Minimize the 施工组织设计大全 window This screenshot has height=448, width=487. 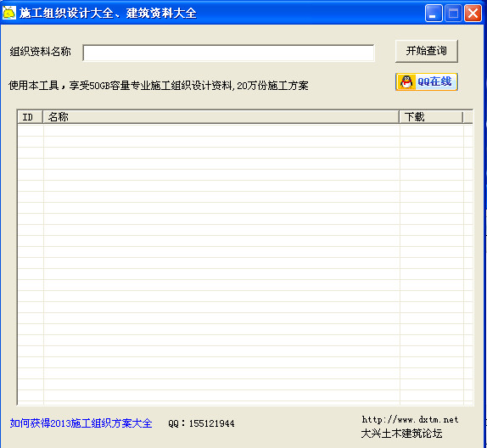tap(434, 14)
